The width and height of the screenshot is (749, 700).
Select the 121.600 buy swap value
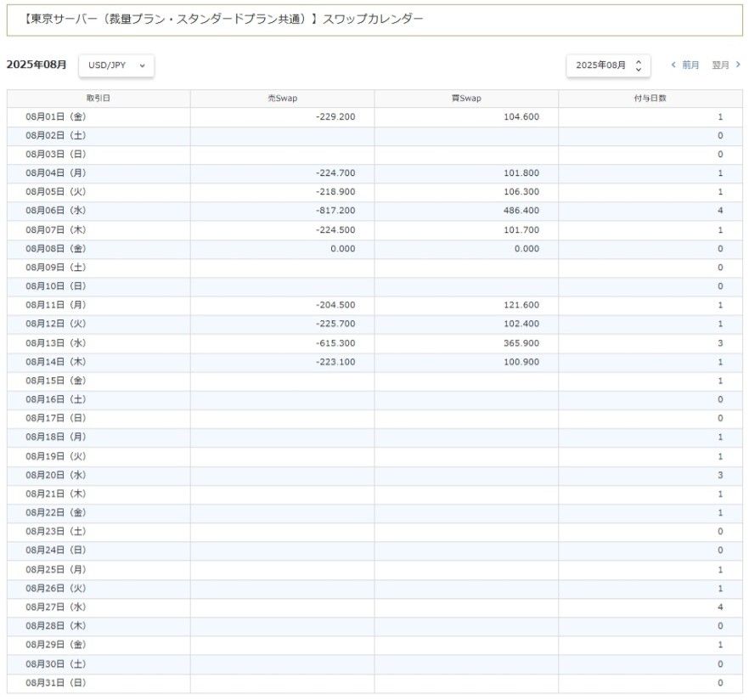tap(521, 305)
